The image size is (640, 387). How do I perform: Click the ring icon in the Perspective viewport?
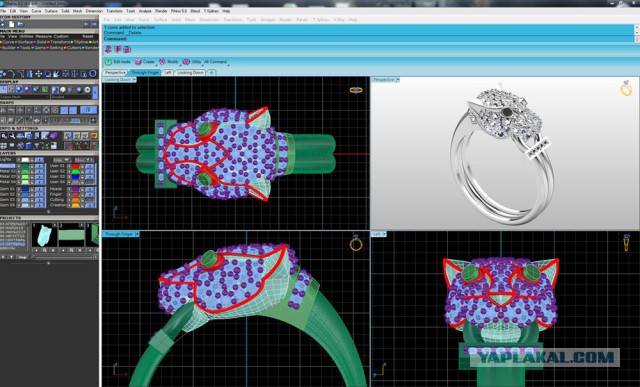pos(626,88)
